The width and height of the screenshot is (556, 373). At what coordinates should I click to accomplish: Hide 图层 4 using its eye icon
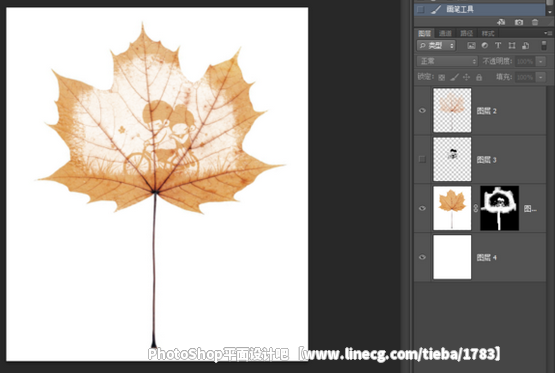[422, 257]
